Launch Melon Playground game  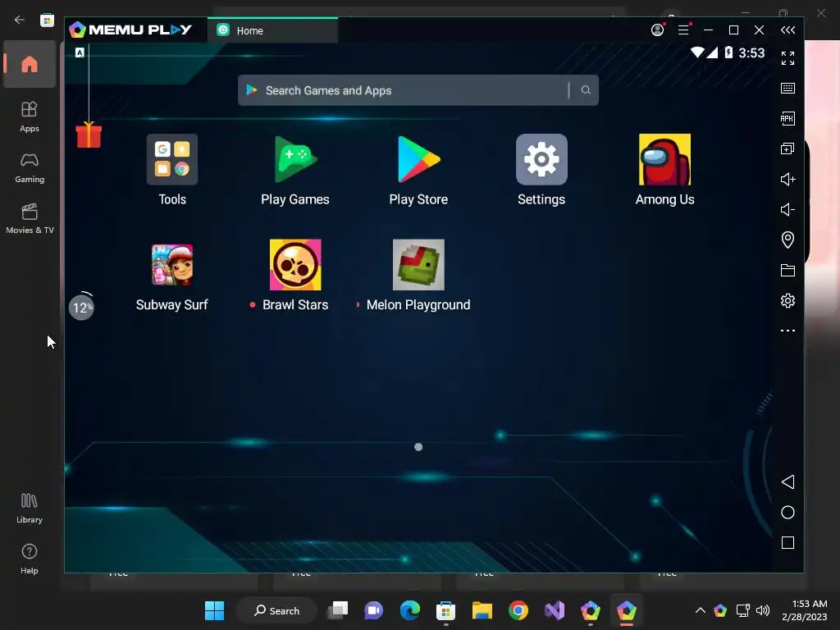(418, 265)
